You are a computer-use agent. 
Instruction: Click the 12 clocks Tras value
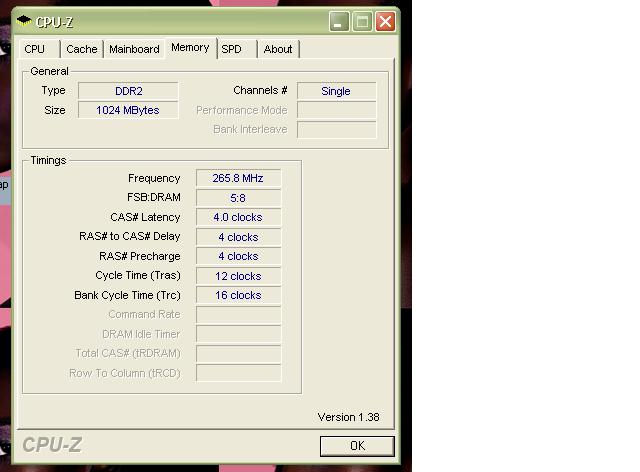tap(238, 276)
